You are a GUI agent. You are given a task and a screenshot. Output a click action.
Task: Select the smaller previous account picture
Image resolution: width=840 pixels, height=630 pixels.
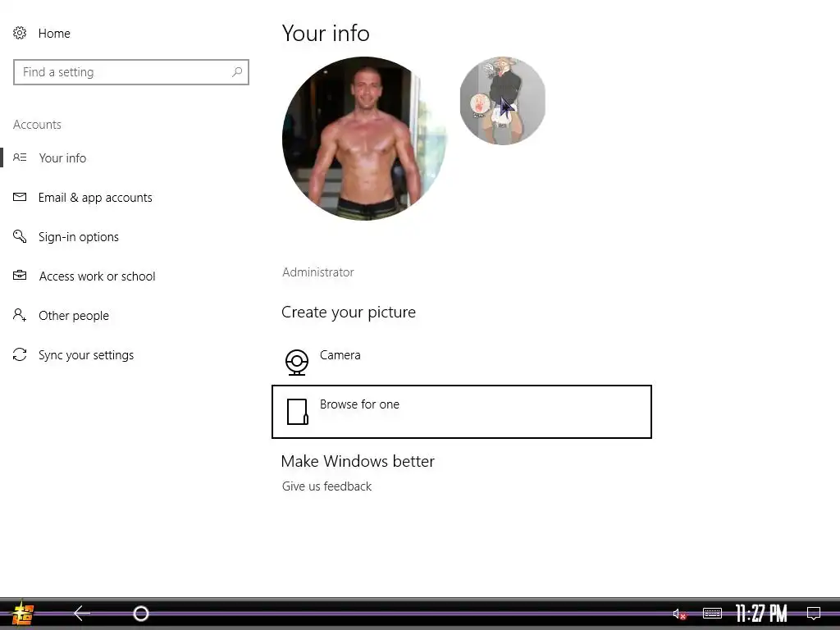coord(503,101)
